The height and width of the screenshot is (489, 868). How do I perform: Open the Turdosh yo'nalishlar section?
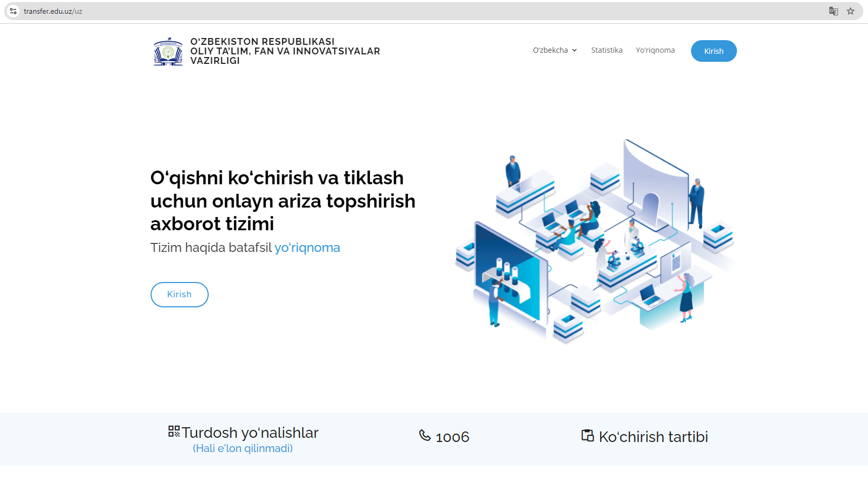(250, 433)
